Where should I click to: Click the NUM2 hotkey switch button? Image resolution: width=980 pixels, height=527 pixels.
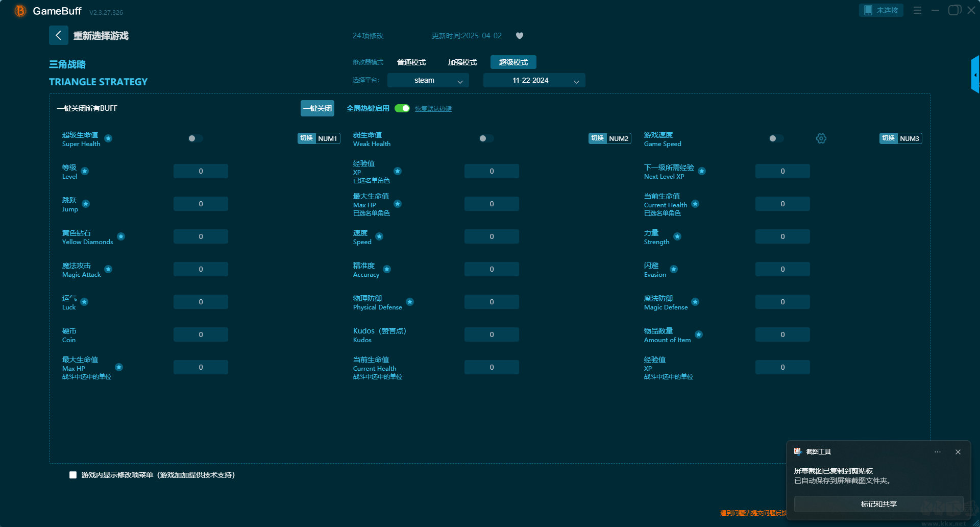(610, 138)
